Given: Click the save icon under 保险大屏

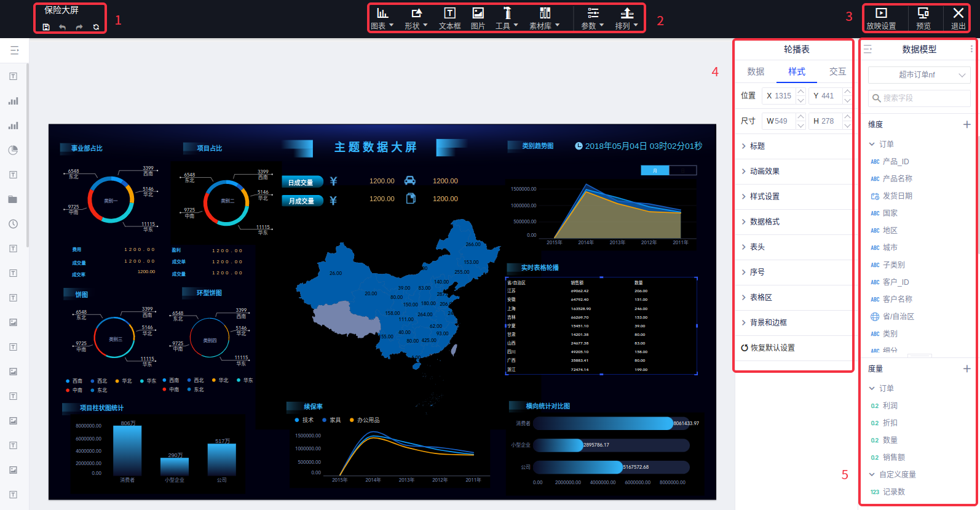Looking at the screenshot, I should coord(46,27).
